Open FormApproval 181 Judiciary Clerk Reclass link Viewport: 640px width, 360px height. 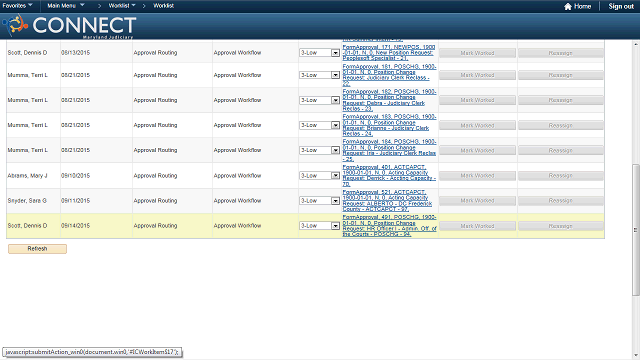click(389, 75)
